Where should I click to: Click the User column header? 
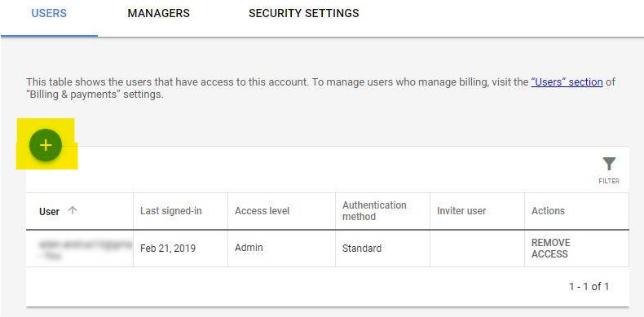[x=49, y=212]
